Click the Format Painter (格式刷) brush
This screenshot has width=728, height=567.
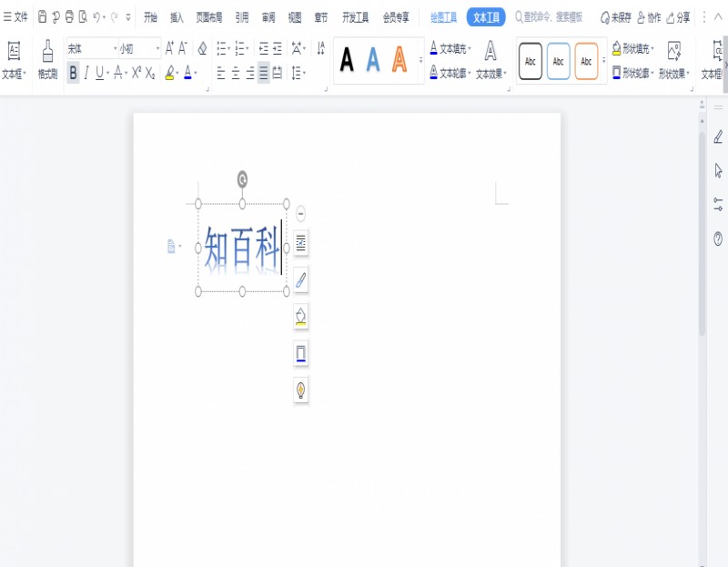tap(47, 59)
